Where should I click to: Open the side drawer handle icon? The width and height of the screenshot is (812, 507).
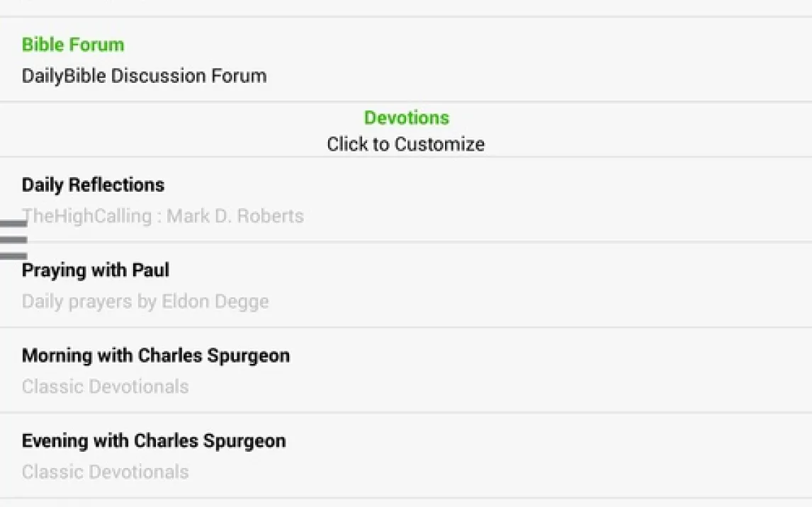(x=13, y=239)
